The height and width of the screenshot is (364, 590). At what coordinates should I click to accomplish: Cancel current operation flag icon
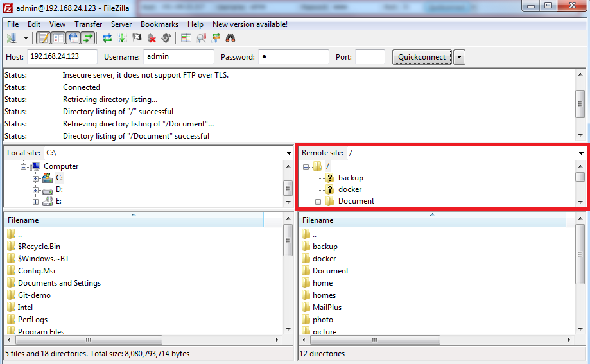pos(137,38)
